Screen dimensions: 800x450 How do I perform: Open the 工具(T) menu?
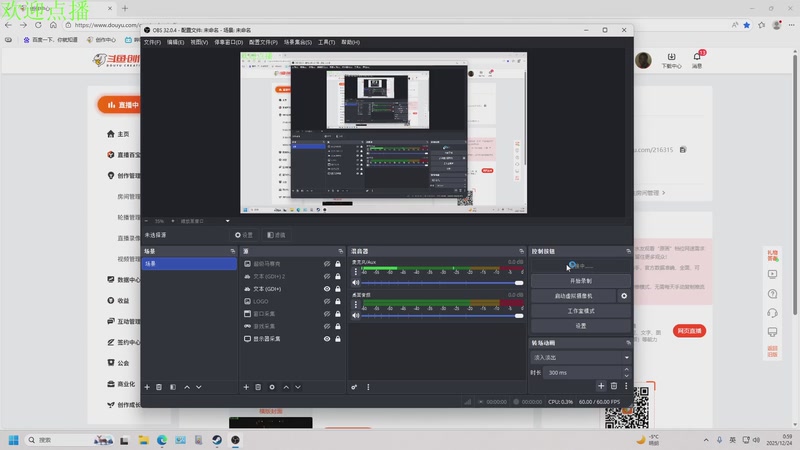pyautogui.click(x=327, y=42)
